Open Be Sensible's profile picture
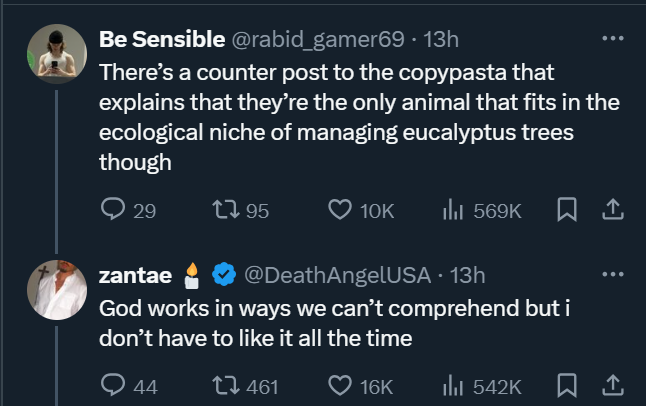This screenshot has height=406, width=646. pos(54,55)
